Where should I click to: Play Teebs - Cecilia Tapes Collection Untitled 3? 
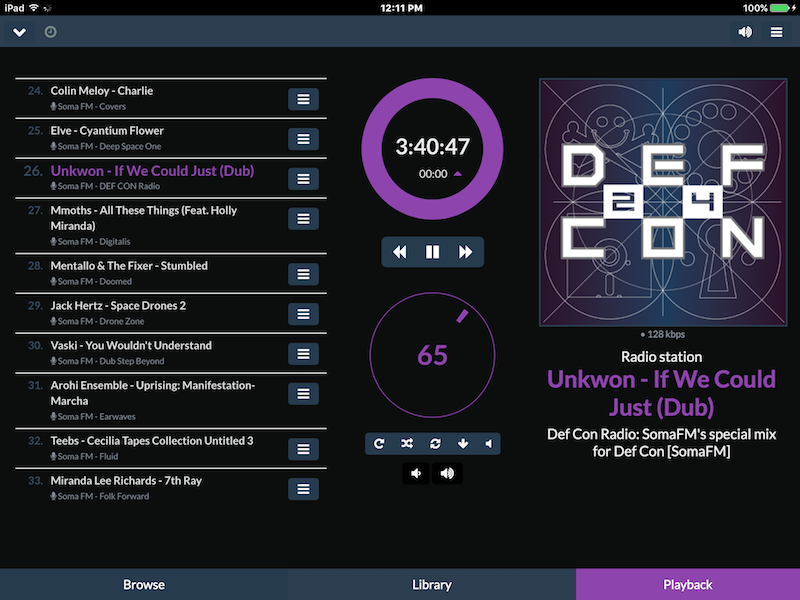pos(152,441)
